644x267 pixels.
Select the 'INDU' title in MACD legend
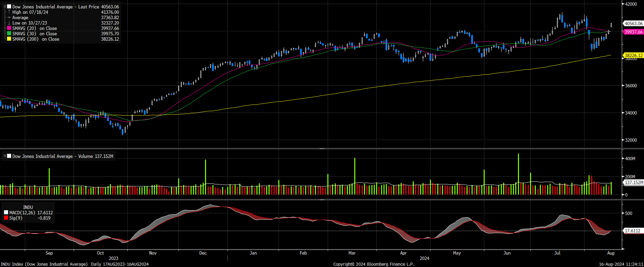pos(28,207)
